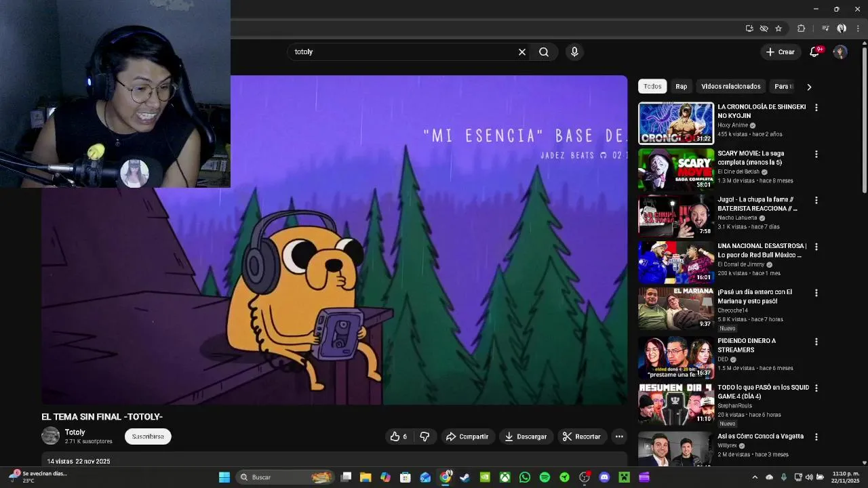Viewport: 868px width, 488px height.
Task: Open Microsoft Store from taskbar
Action: coord(406,477)
